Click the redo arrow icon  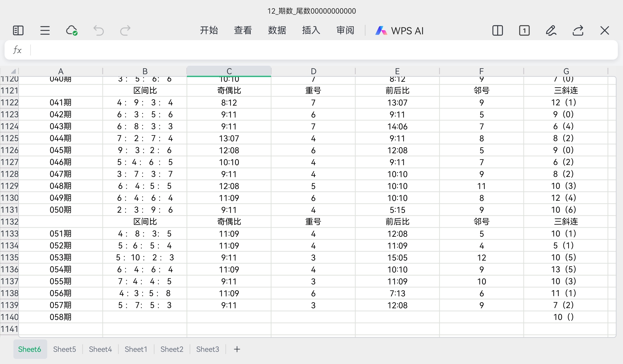125,31
